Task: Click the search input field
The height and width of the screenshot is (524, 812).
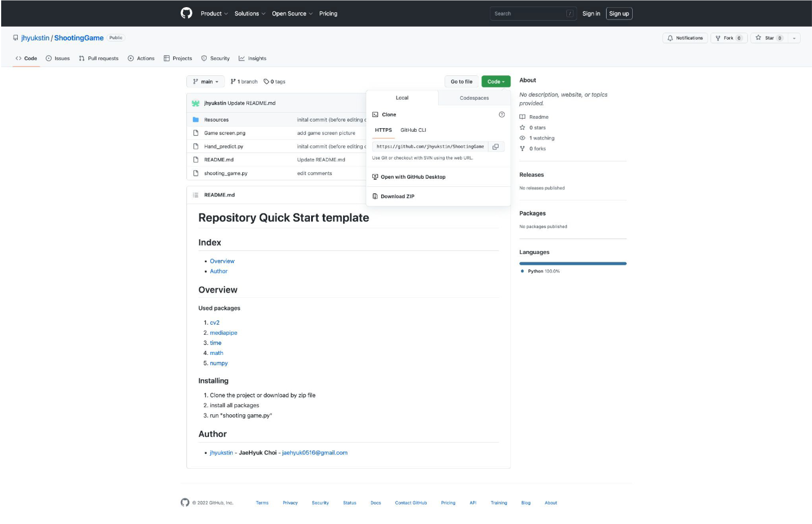Action: [534, 14]
